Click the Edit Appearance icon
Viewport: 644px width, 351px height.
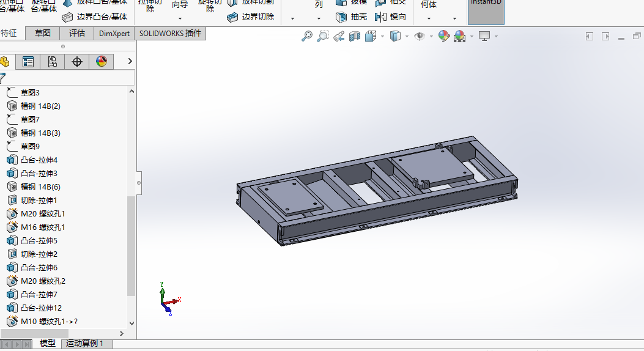click(x=444, y=37)
